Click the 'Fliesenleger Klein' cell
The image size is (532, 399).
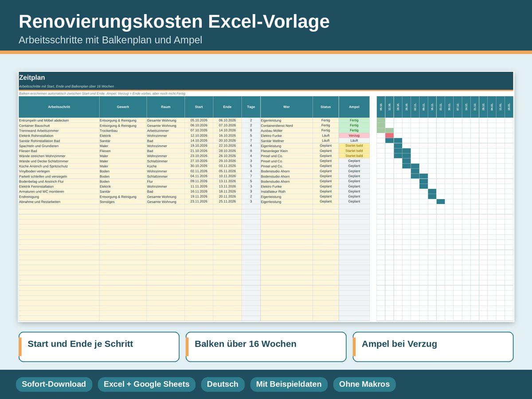click(x=286, y=151)
